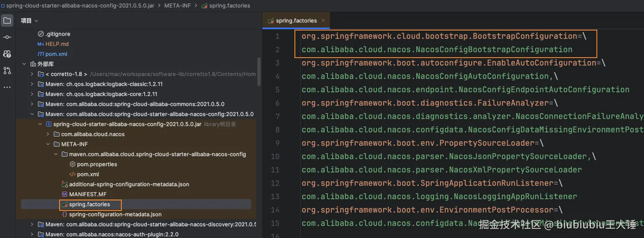Expand the corretto-1.8 library node
644x238 pixels.
(32, 74)
